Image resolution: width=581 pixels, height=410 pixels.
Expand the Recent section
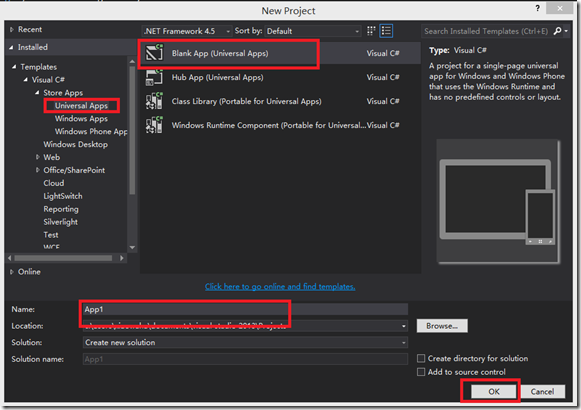(12, 29)
